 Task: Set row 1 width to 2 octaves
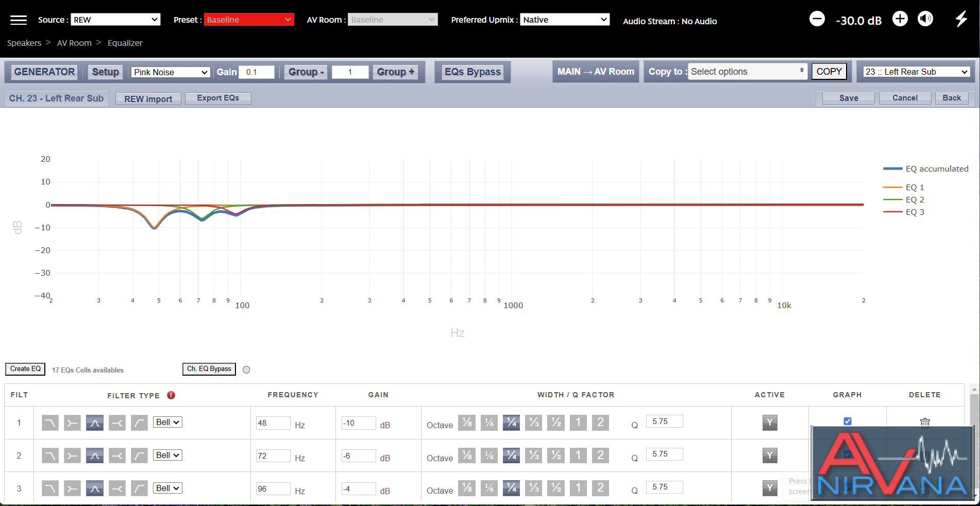coord(600,423)
